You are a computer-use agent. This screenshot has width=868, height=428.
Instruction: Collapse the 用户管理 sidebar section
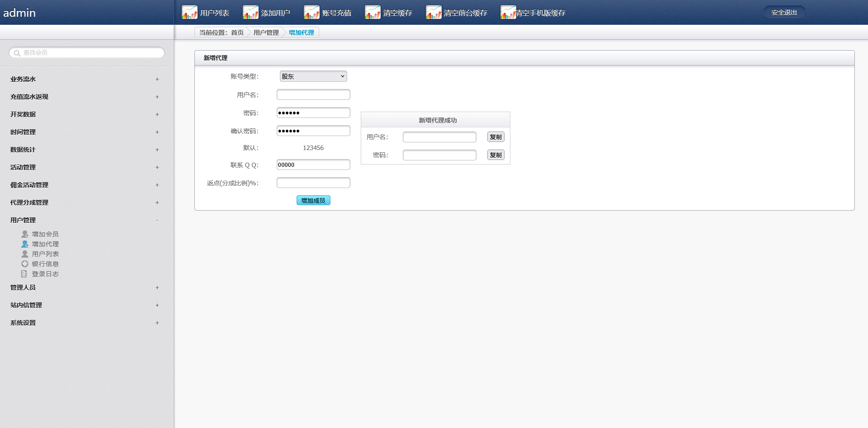pyautogui.click(x=157, y=220)
